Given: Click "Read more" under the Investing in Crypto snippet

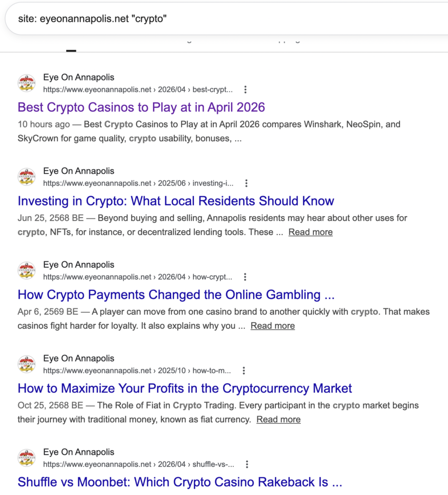Looking at the screenshot, I should (311, 232).
